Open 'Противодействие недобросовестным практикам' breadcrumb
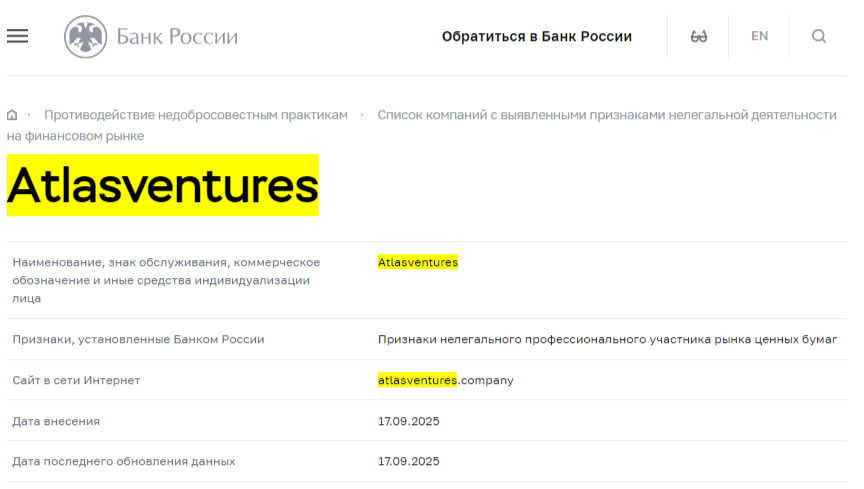The height and width of the screenshot is (489, 864). (196, 115)
